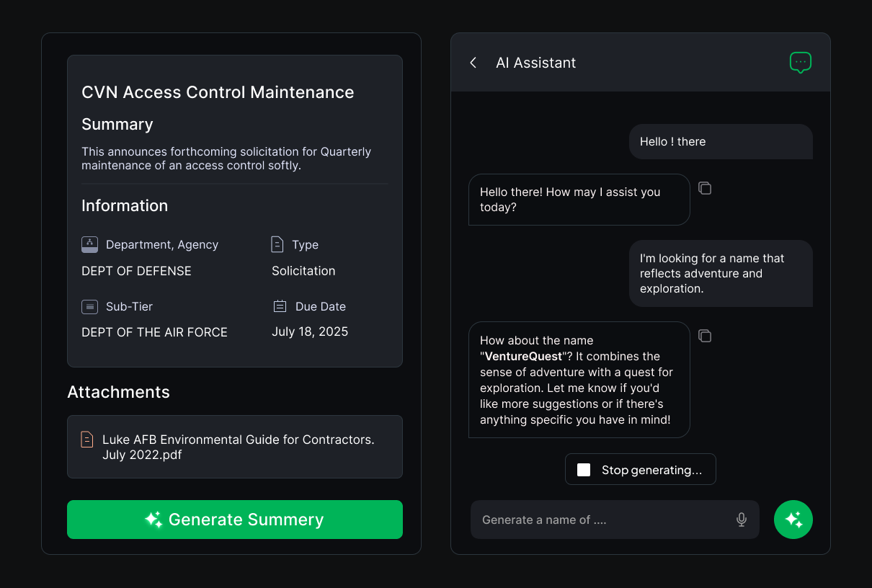Click the Summary heading
This screenshot has width=872, height=588.
coord(117,124)
